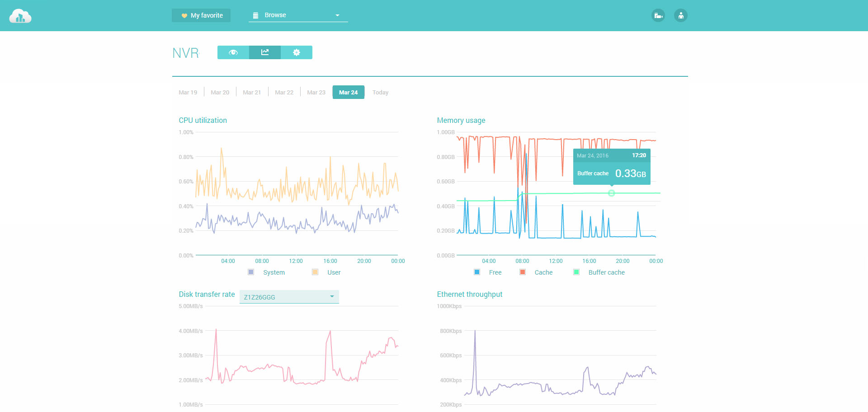Click the Mar 24, 2016 tooltip date
Viewport: 868px width, 412px height.
pyautogui.click(x=593, y=155)
